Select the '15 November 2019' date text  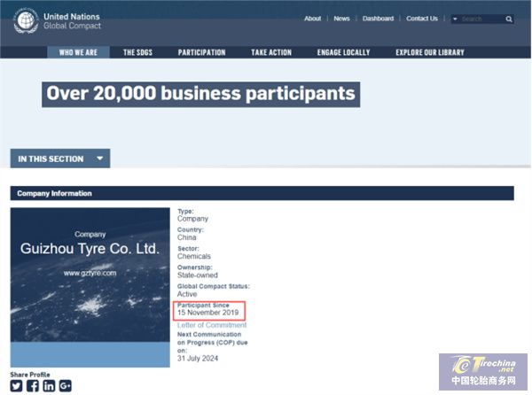coord(208,313)
